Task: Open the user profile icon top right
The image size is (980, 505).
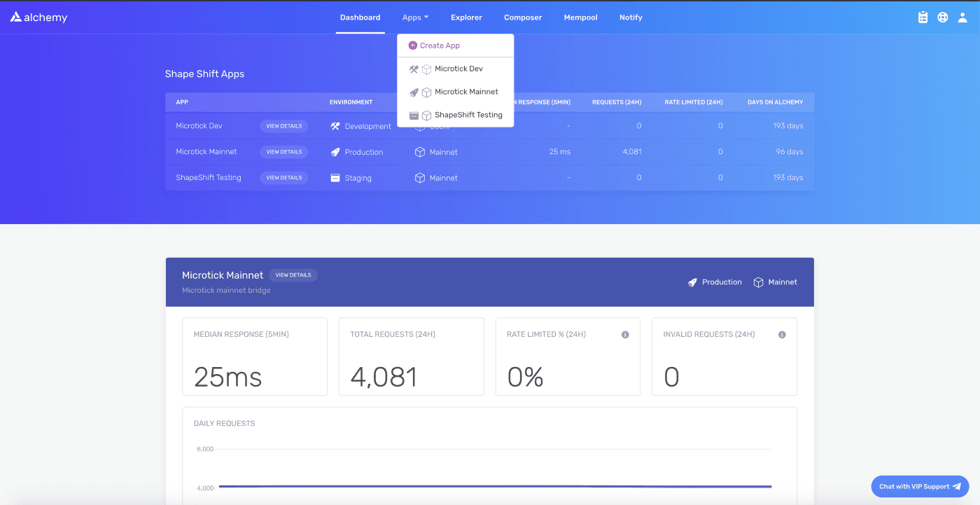Action: [x=962, y=17]
